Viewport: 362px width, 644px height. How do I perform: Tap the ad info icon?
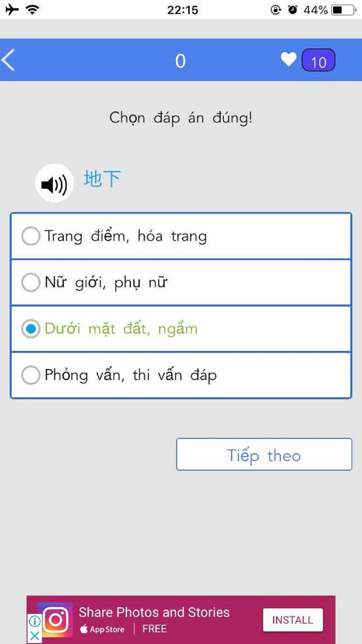[34, 621]
